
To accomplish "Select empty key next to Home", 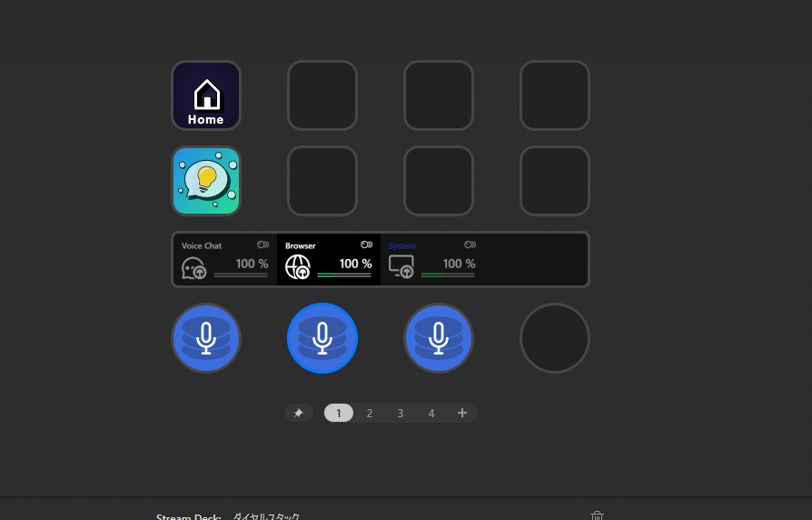I will (322, 95).
